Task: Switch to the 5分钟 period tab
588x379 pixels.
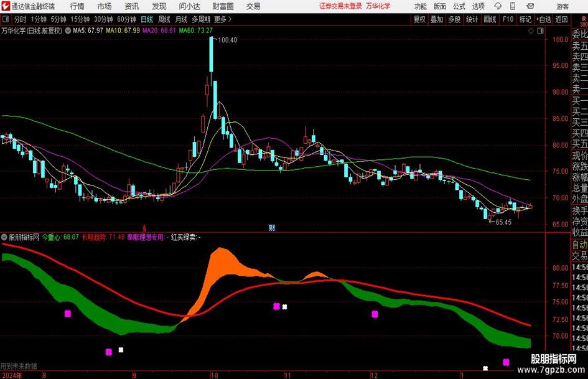Action: pyautogui.click(x=58, y=19)
